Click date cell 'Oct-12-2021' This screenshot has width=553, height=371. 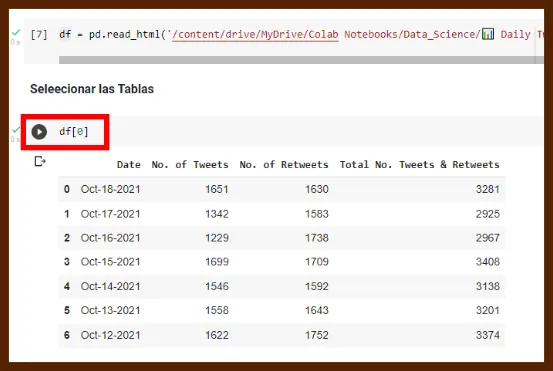[x=110, y=335]
